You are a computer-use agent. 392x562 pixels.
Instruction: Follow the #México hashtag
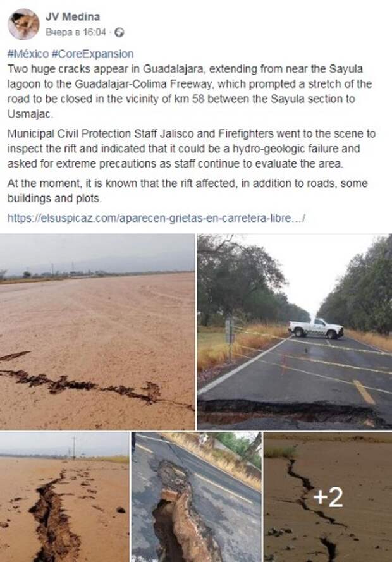28,54
